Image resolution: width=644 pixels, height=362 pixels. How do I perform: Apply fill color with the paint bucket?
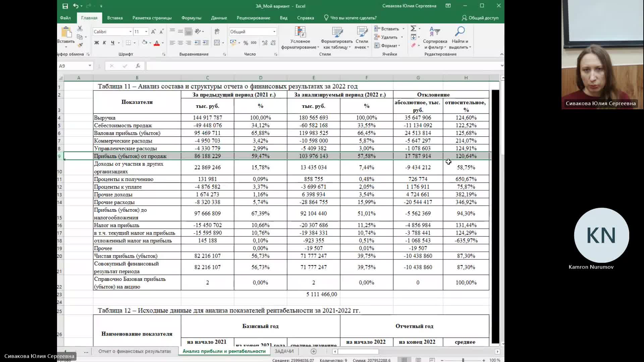pyautogui.click(x=145, y=43)
